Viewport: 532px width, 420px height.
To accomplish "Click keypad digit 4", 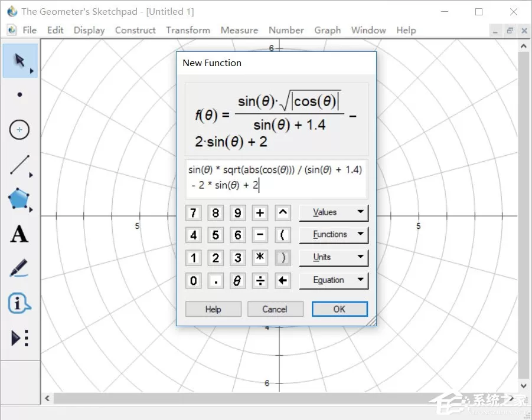I will coord(194,235).
